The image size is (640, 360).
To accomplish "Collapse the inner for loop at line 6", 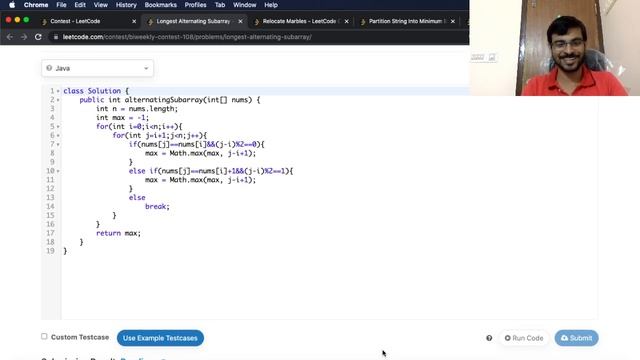I will click(58, 136).
